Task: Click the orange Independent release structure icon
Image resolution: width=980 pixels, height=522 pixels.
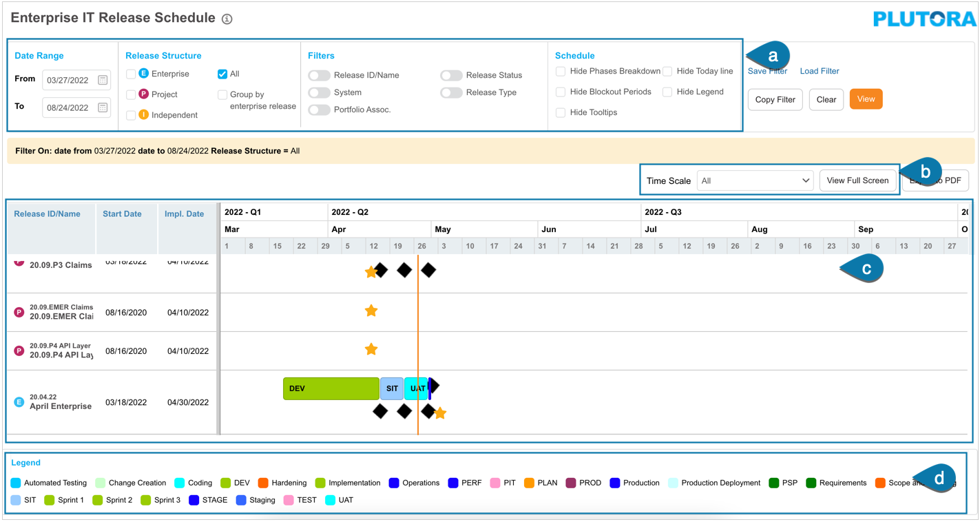Action: click(x=143, y=115)
